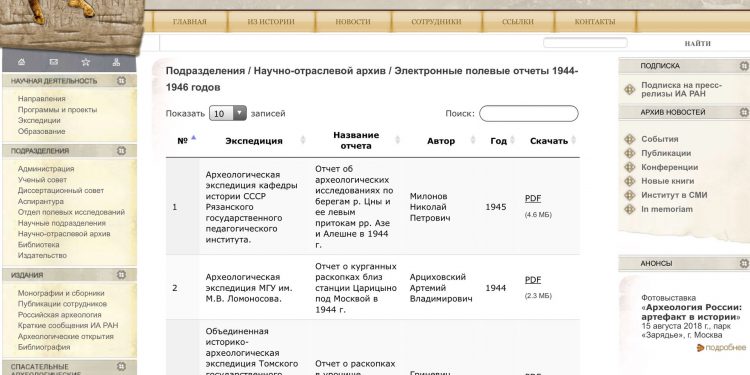Open the События news archive link
Screen dimensions: 750x375
click(660, 139)
